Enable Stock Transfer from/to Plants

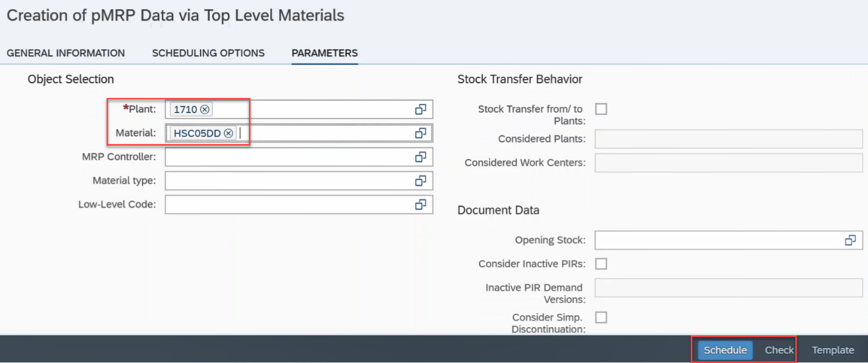click(x=601, y=109)
